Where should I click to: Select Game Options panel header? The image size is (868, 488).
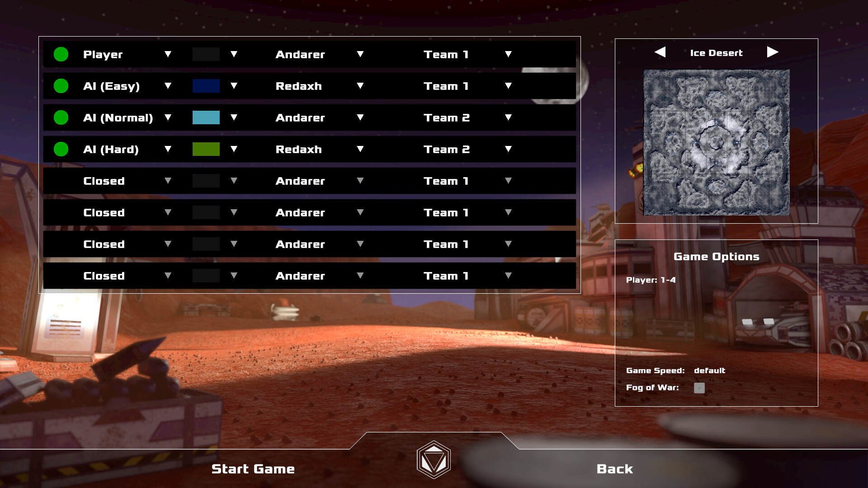point(715,256)
